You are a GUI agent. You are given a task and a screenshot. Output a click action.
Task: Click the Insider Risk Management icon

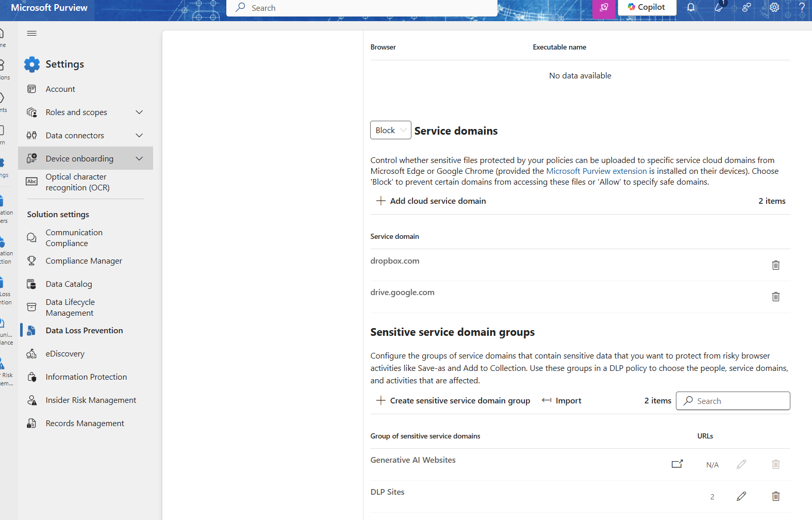point(31,400)
